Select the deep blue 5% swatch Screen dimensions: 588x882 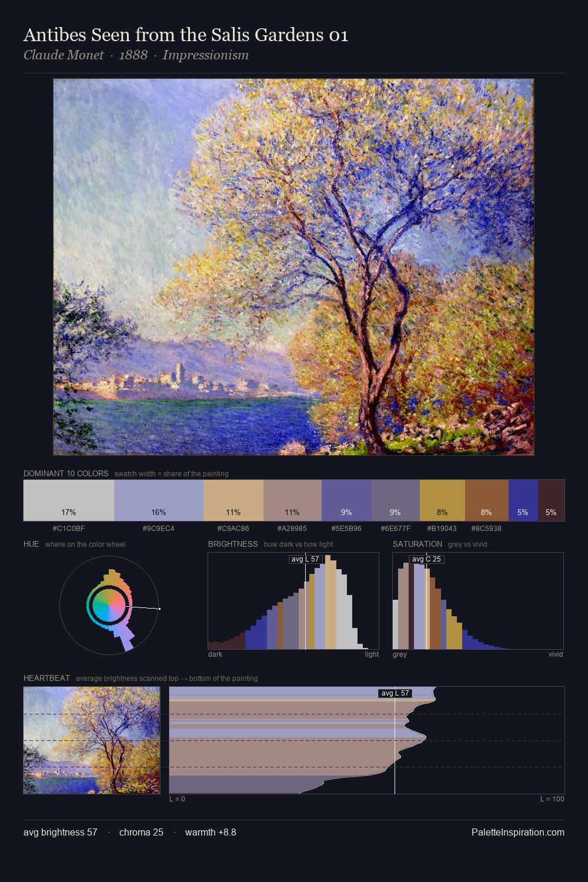coord(523,500)
